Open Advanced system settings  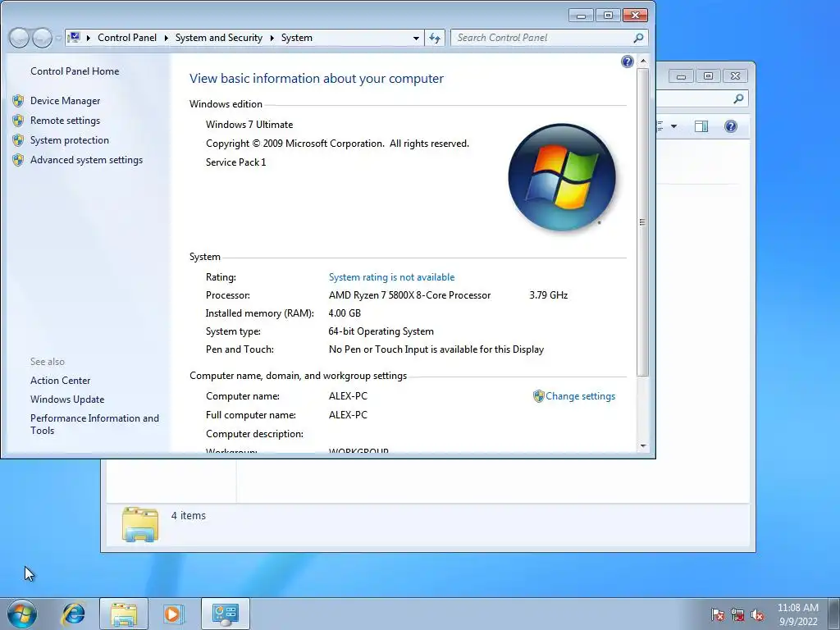click(86, 160)
